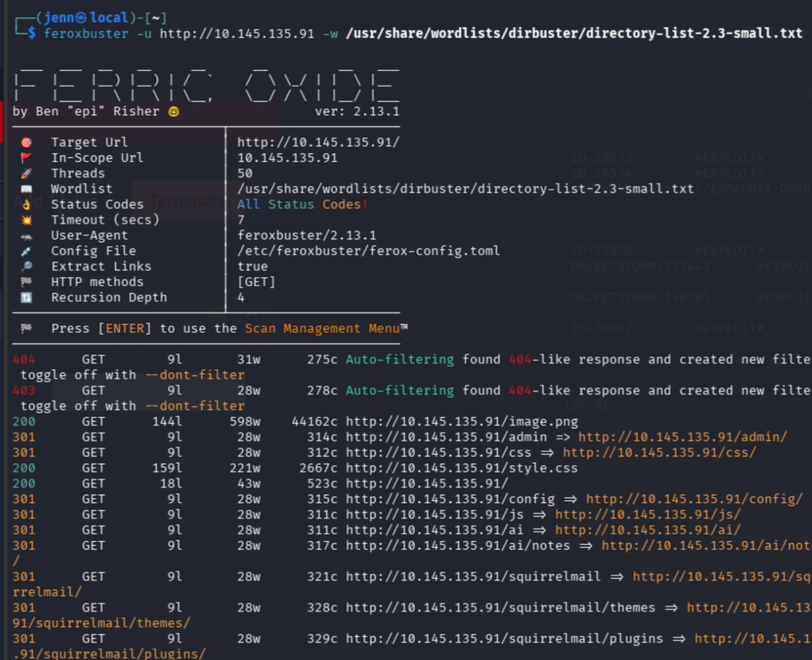Click the 'All Status Codes!' value
Image resolution: width=812 pixels, height=660 pixels.
point(302,205)
